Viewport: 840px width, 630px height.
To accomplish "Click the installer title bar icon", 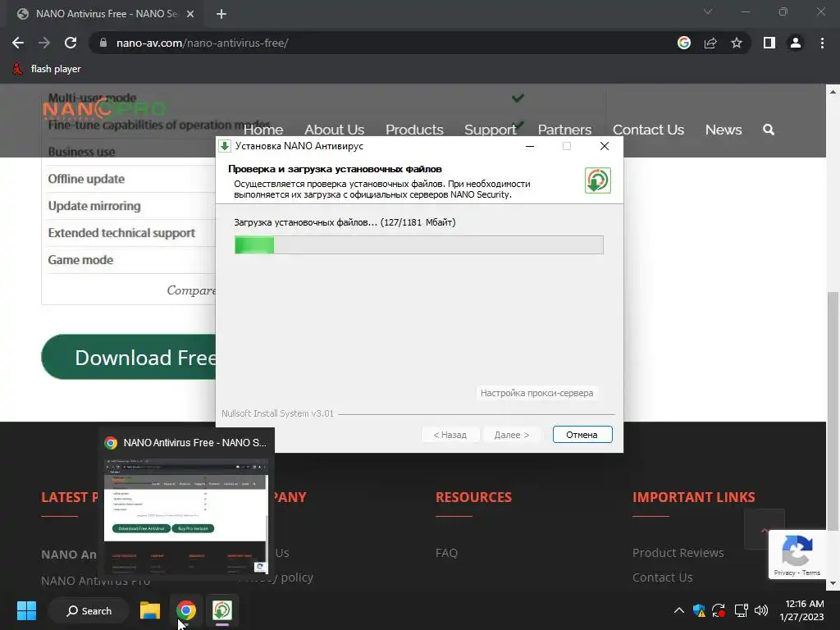I will [225, 146].
